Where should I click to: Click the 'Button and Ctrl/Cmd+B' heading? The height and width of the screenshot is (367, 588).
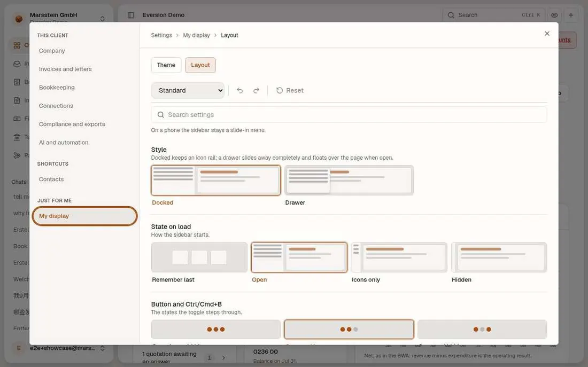click(x=187, y=304)
